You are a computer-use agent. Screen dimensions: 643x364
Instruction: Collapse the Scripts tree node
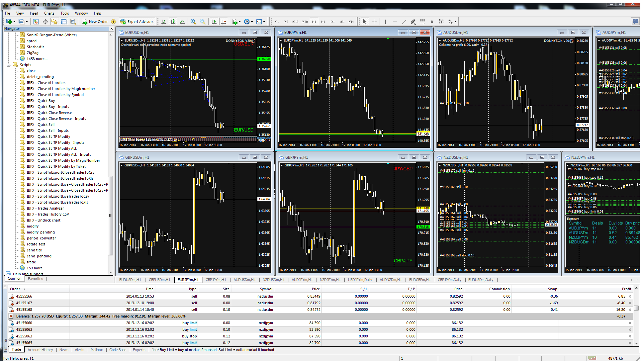point(9,65)
